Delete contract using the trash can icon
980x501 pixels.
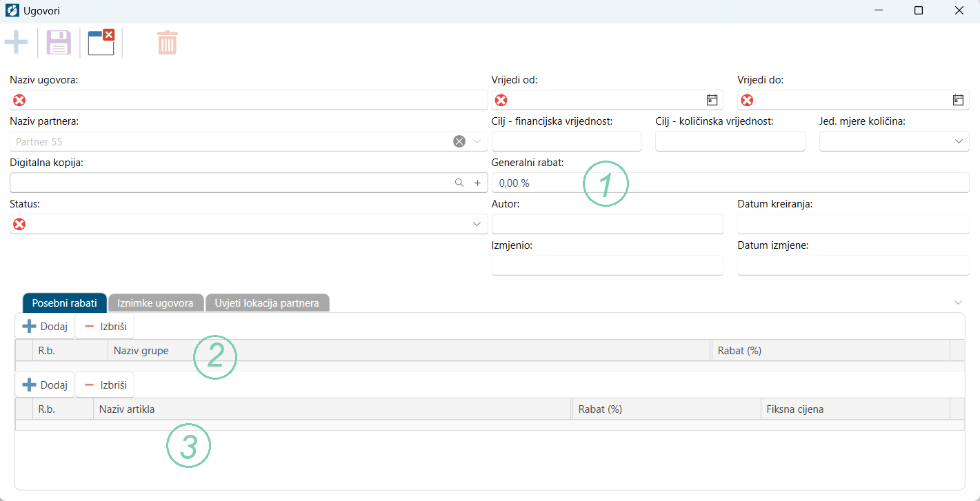[167, 43]
